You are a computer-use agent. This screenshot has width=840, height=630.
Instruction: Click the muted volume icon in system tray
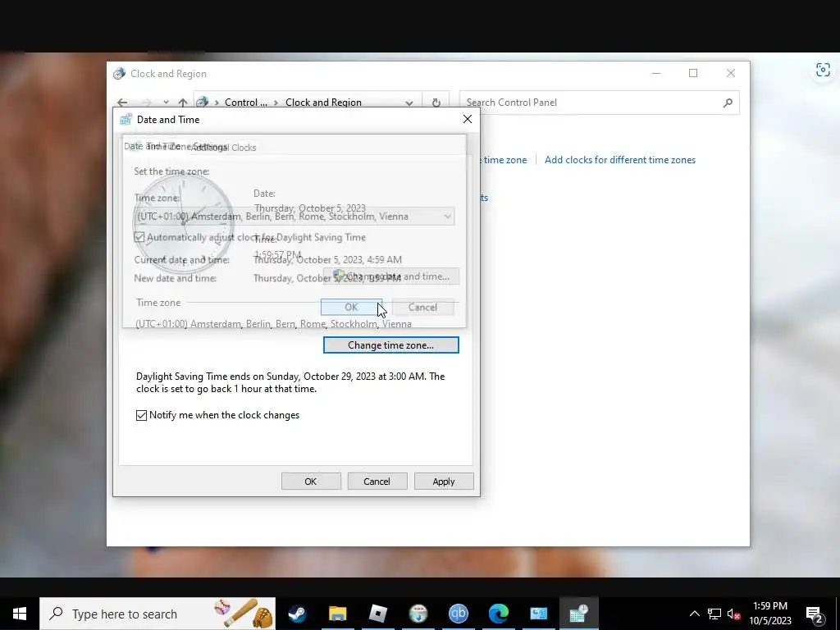tap(734, 614)
